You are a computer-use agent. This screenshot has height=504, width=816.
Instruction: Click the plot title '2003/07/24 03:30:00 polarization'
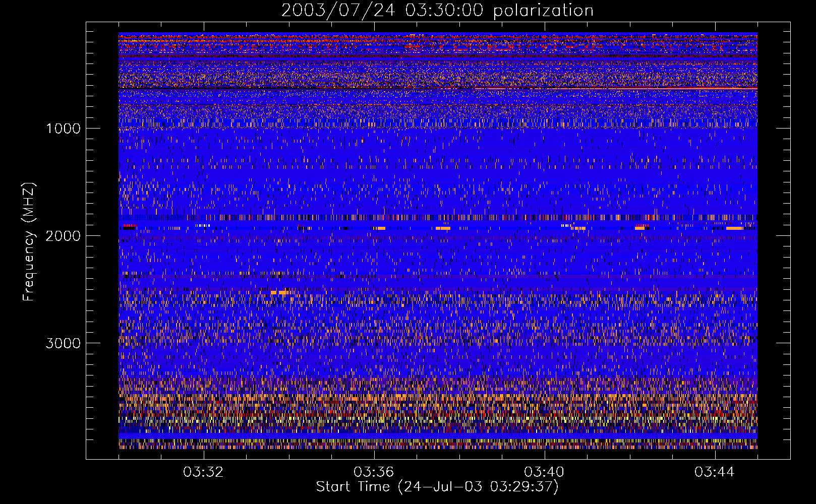click(x=437, y=11)
